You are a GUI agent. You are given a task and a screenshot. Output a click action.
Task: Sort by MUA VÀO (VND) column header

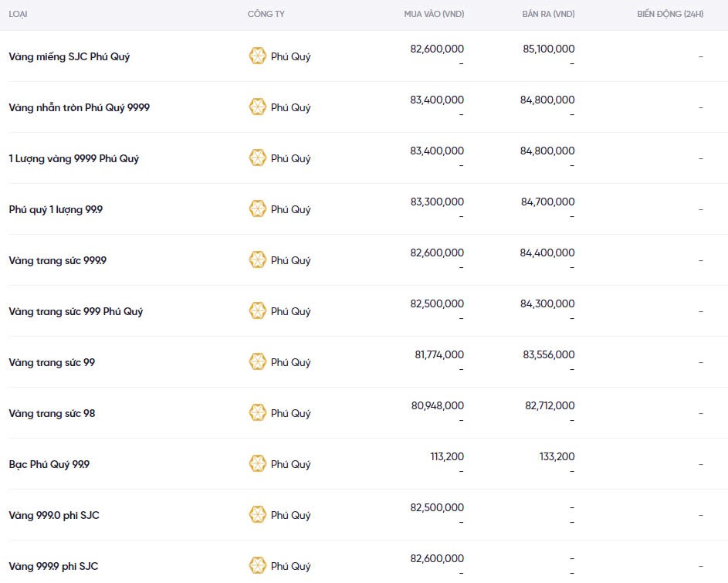434,15
